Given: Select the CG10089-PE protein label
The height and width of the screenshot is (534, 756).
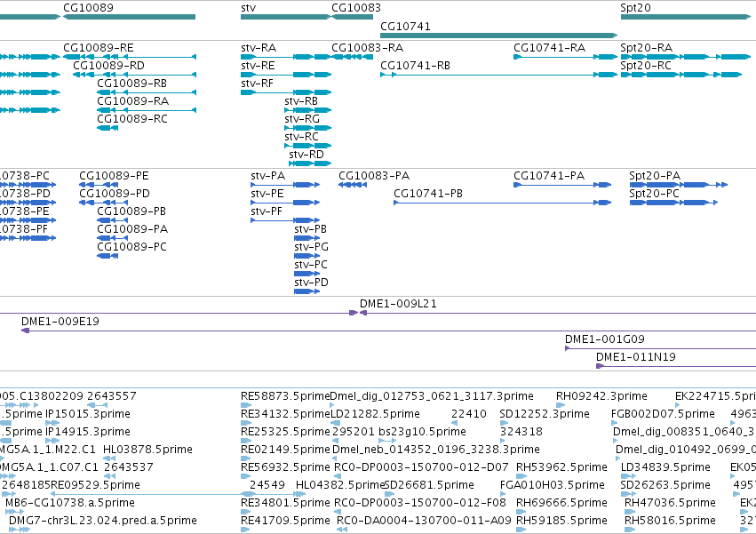Looking at the screenshot, I should point(114,176).
